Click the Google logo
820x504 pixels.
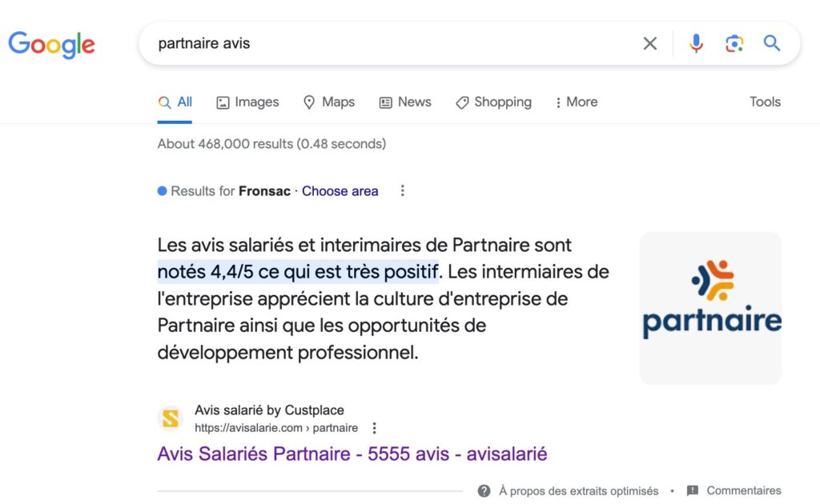click(51, 43)
